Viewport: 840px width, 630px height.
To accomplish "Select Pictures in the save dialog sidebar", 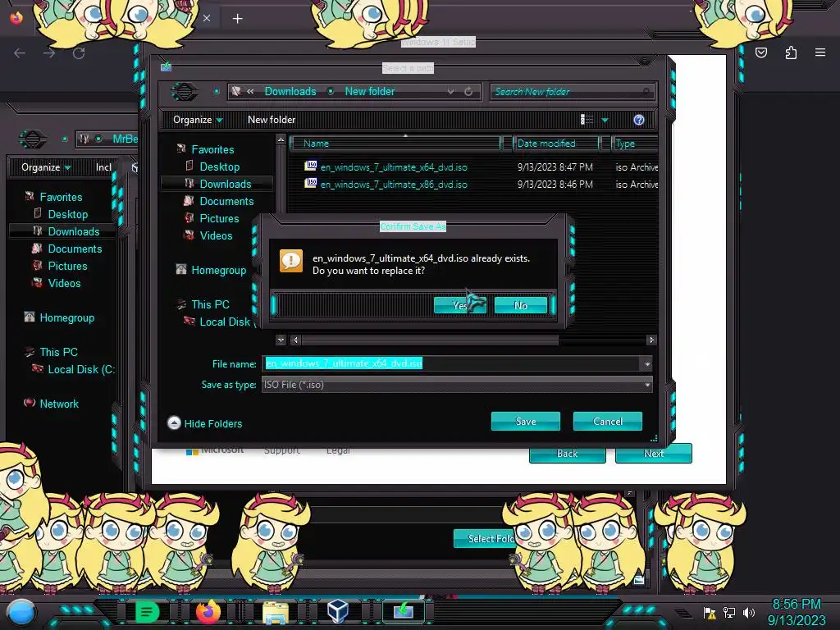I will tap(219, 218).
